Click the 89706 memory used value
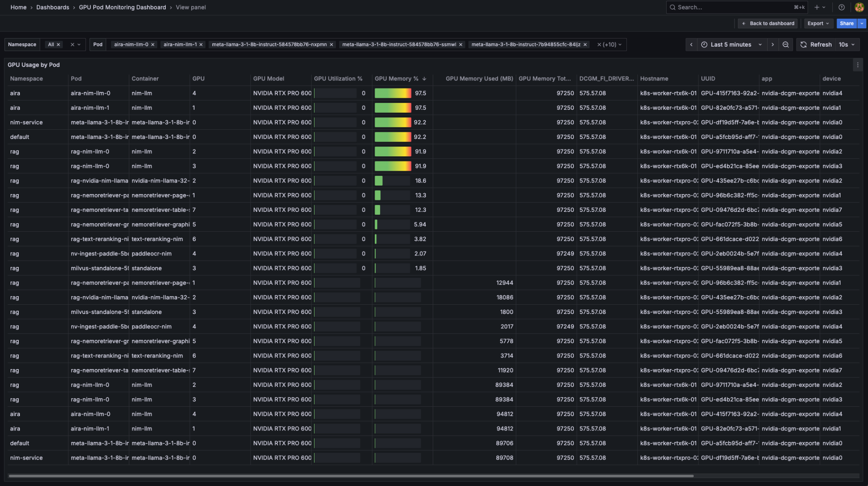 pos(504,444)
